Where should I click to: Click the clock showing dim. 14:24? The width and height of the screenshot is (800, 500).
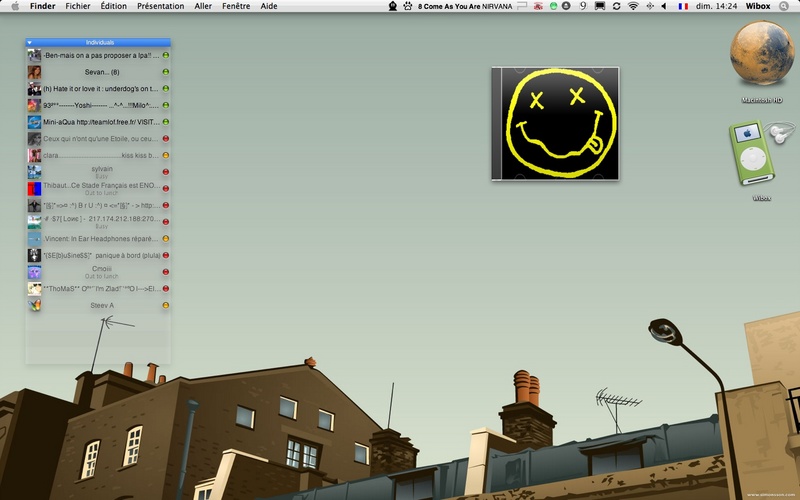pos(716,6)
